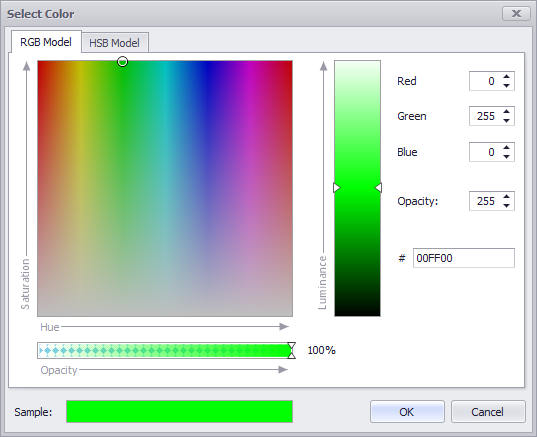537x437 pixels.
Task: Click the Blue value input field
Action: pos(485,152)
